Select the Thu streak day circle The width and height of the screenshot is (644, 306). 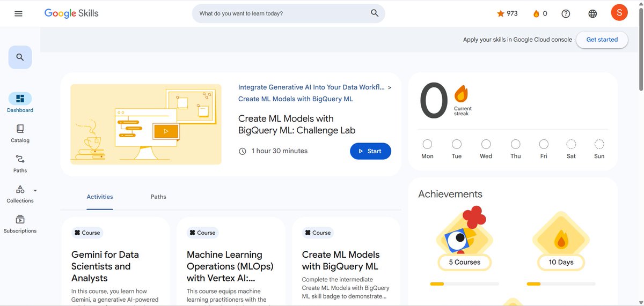(515, 144)
